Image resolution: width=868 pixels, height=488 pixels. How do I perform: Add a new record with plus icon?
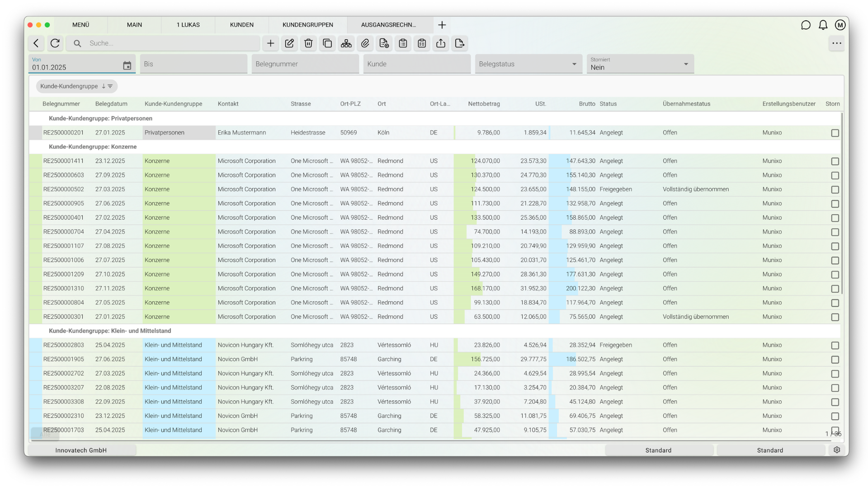coord(270,43)
